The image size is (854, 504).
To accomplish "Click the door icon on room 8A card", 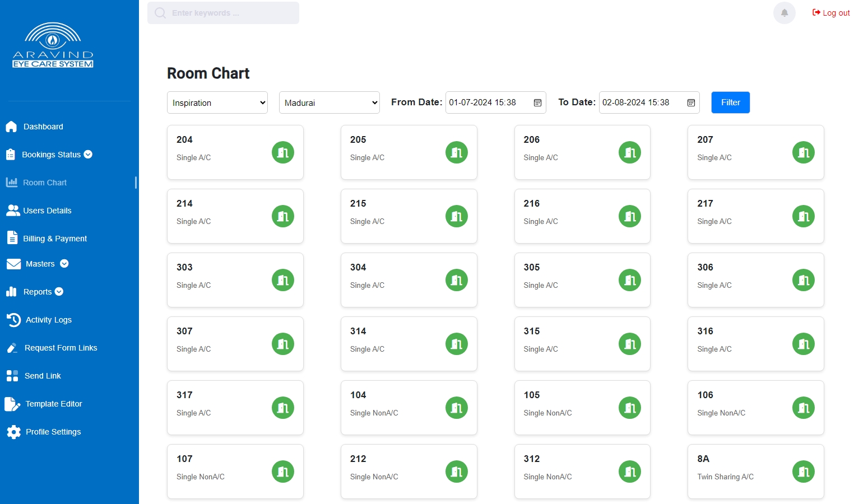I will point(803,472).
